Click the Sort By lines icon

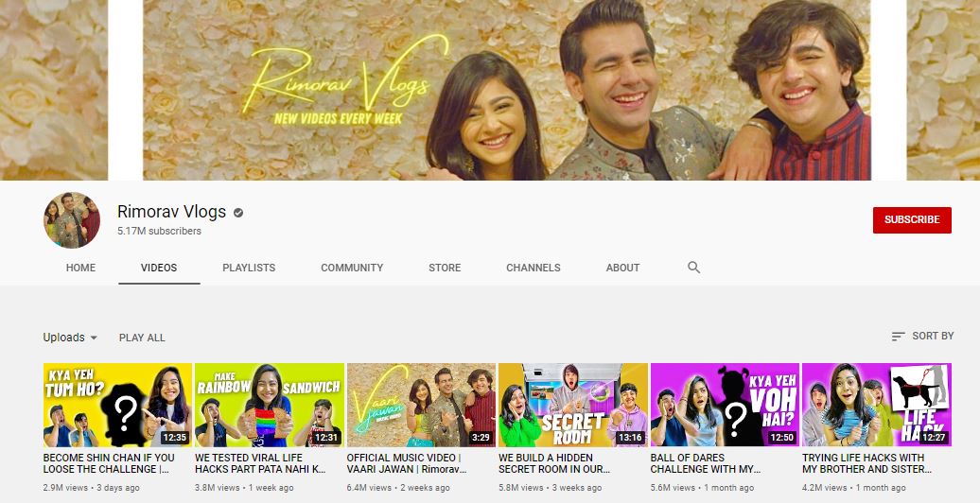tap(898, 337)
